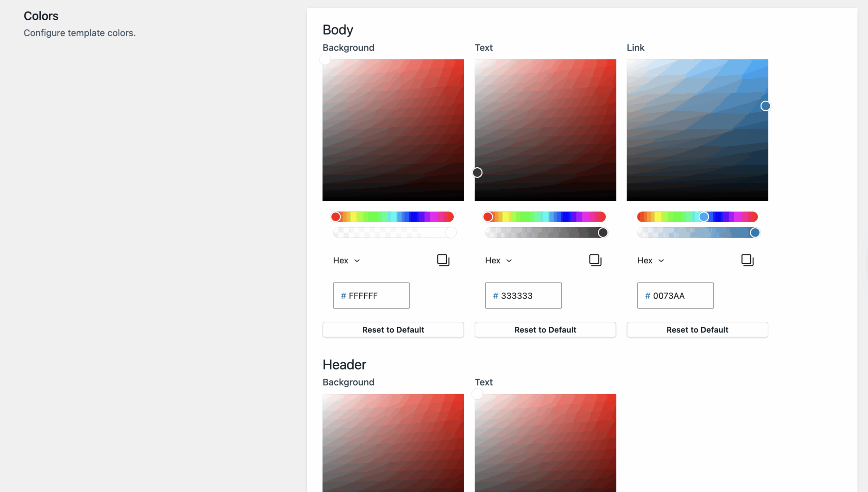868x492 pixels.
Task: Reset the Body Background color to default
Action: [393, 330]
